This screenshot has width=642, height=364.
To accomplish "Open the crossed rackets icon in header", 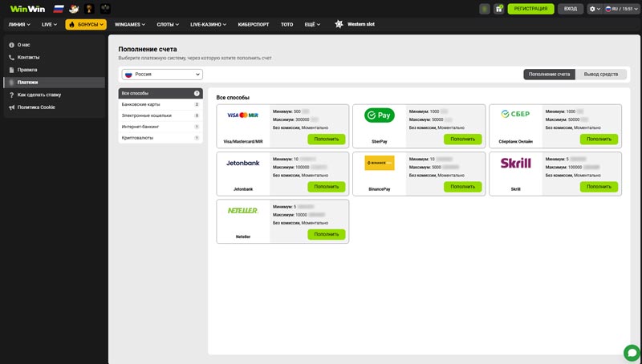I will click(105, 9).
